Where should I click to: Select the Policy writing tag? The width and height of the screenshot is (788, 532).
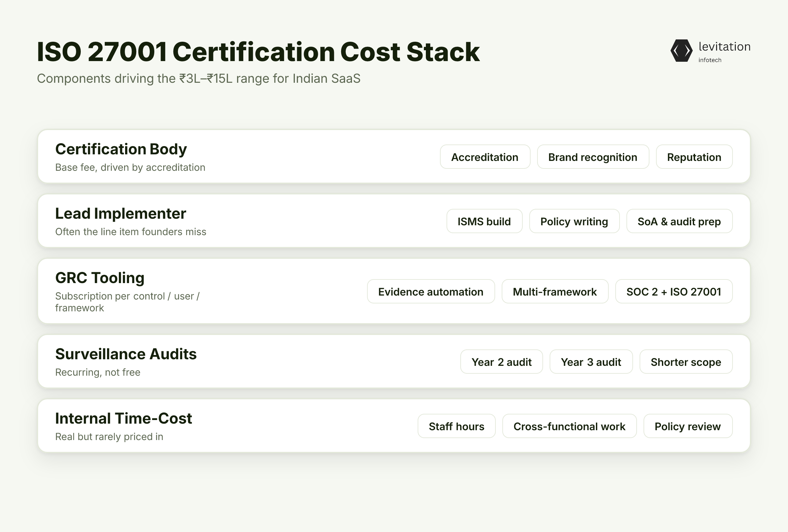(574, 221)
